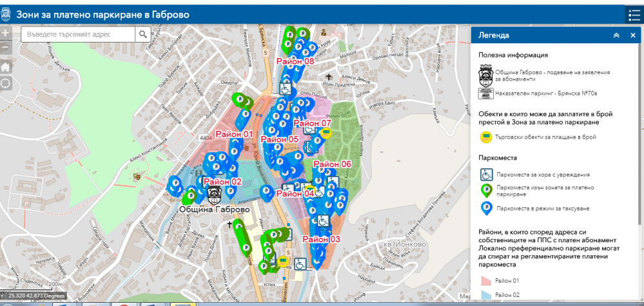Zoom in on the map
The width and height of the screenshot is (644, 306).
(5, 32)
